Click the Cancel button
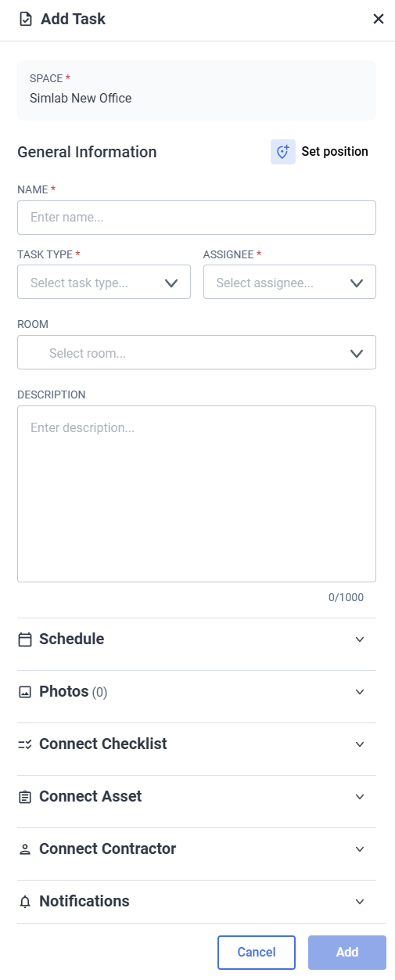This screenshot has height=980, width=395. tap(257, 953)
